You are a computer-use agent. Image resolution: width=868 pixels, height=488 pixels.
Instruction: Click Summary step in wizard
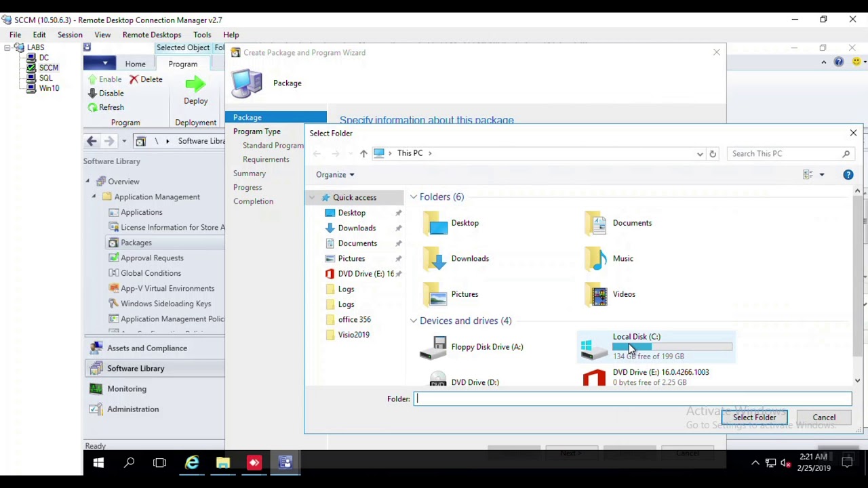point(250,174)
